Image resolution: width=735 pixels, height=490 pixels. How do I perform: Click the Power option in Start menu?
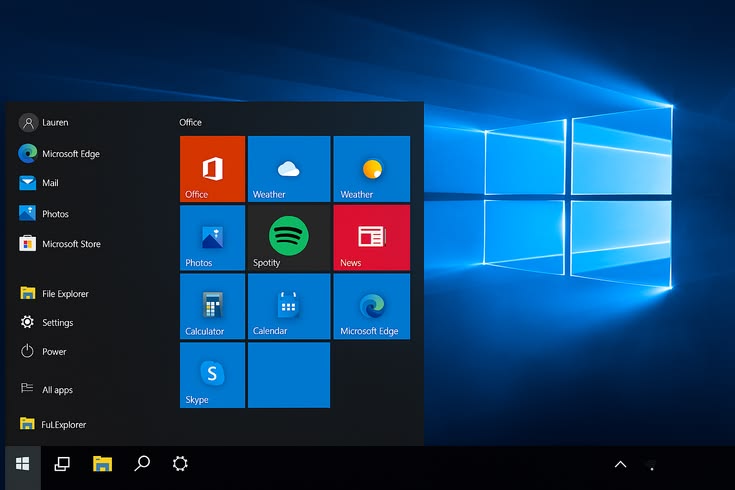point(43,351)
